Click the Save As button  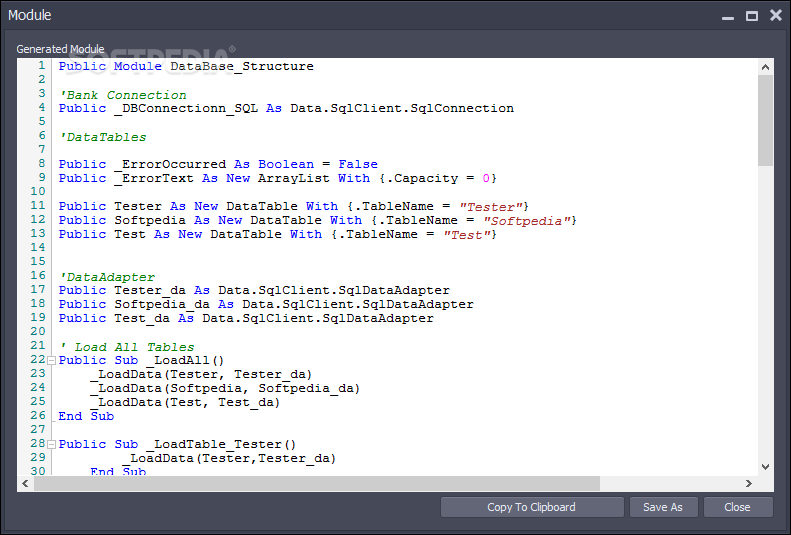coord(663,507)
